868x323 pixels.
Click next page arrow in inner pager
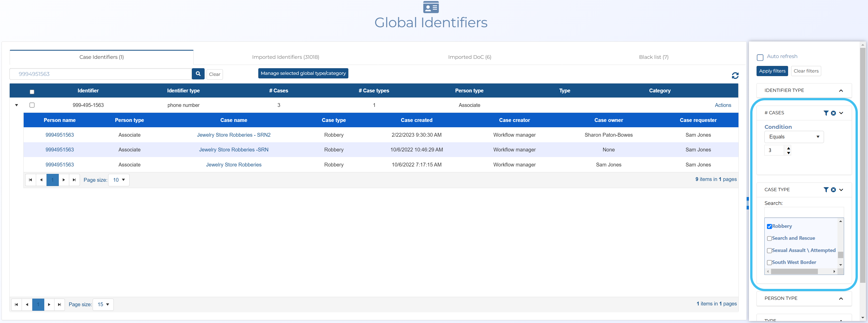[64, 180]
